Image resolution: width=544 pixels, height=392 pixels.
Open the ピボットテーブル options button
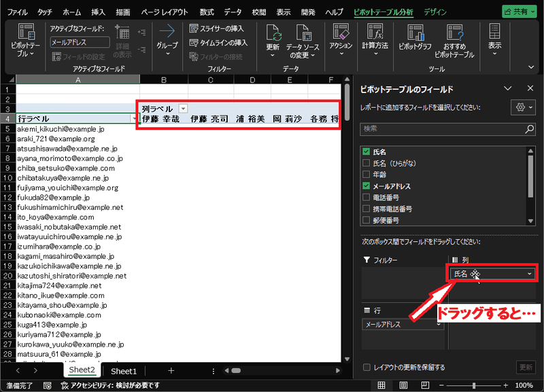(x=25, y=41)
